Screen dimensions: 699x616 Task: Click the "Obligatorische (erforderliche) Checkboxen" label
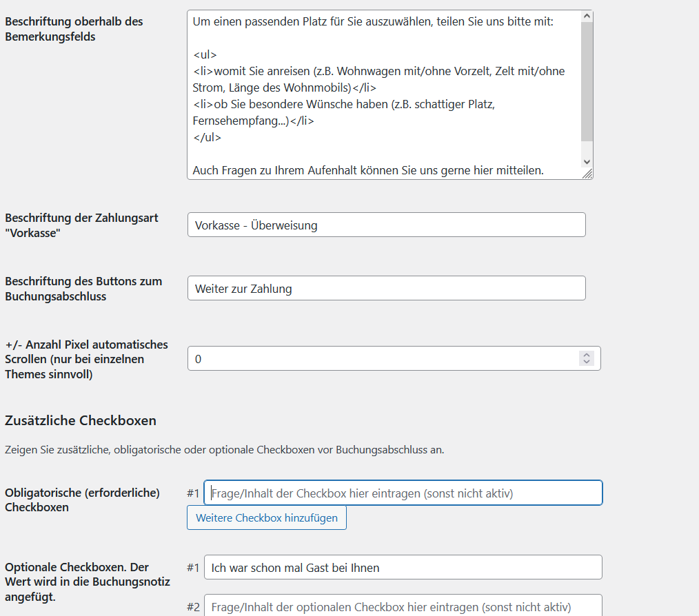tap(82, 500)
